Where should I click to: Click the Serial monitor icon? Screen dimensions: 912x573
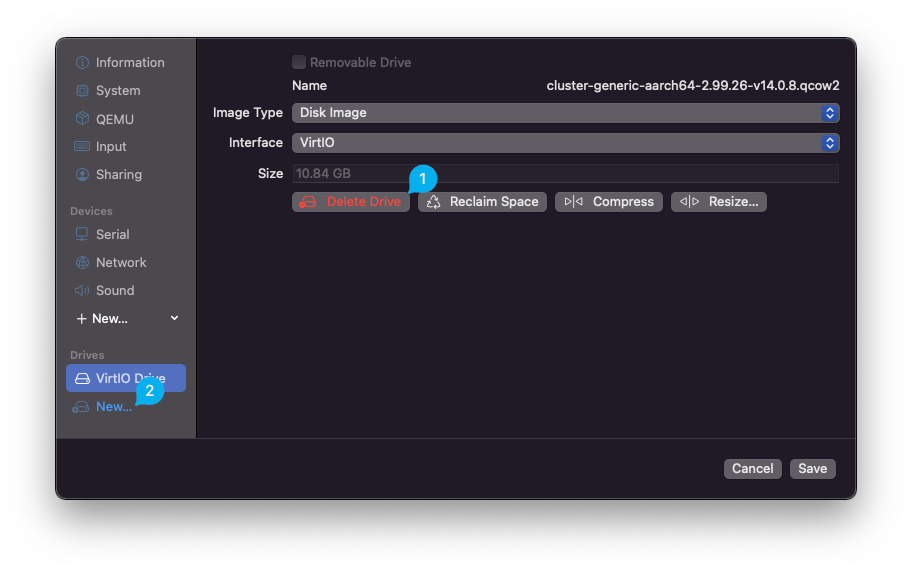click(82, 234)
